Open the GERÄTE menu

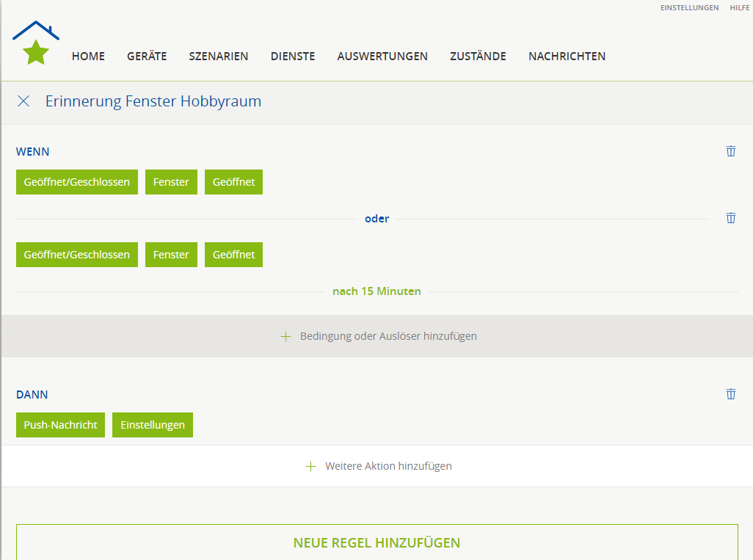147,57
